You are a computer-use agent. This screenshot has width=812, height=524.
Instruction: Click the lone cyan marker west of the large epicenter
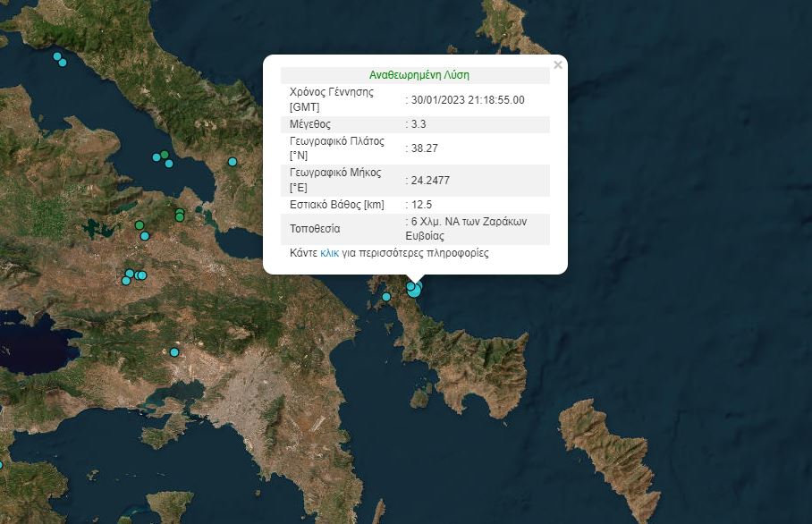[386, 297]
